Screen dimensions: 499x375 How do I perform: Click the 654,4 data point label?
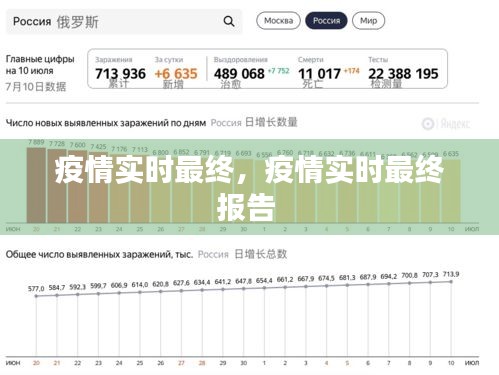(264, 281)
